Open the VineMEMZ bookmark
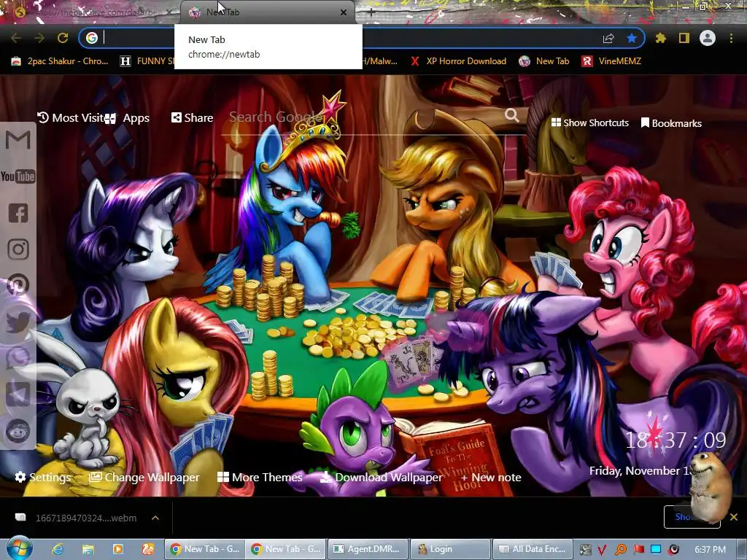Viewport: 747px width, 560px height. 611,61
